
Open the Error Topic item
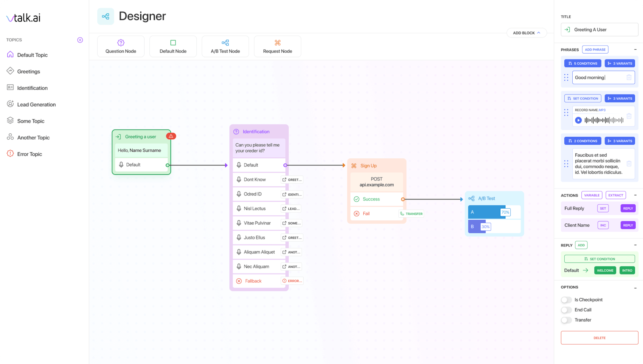(x=29, y=154)
